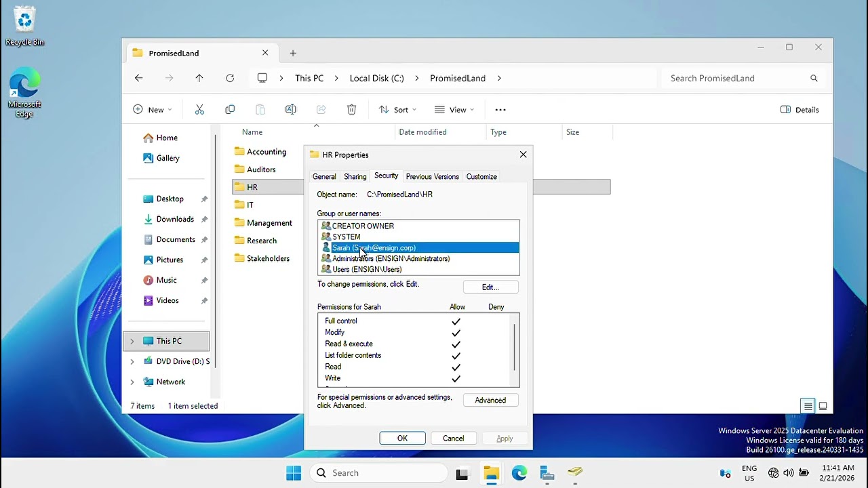Open Home in the navigation pane
Viewport: 868px width, 488px height.
click(167, 138)
